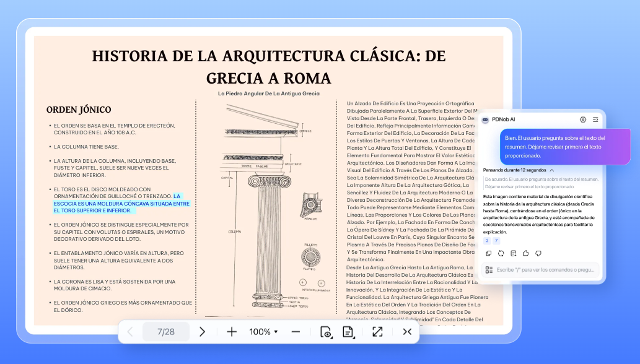Copy the AI response
Viewport: 640px width, 364px height.
[488, 253]
